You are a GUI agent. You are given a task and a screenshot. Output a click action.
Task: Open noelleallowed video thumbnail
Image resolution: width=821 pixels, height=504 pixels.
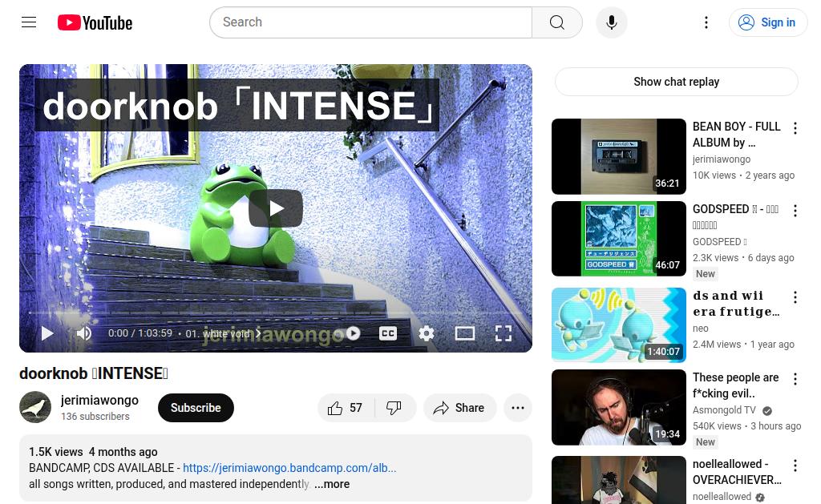[x=618, y=480]
